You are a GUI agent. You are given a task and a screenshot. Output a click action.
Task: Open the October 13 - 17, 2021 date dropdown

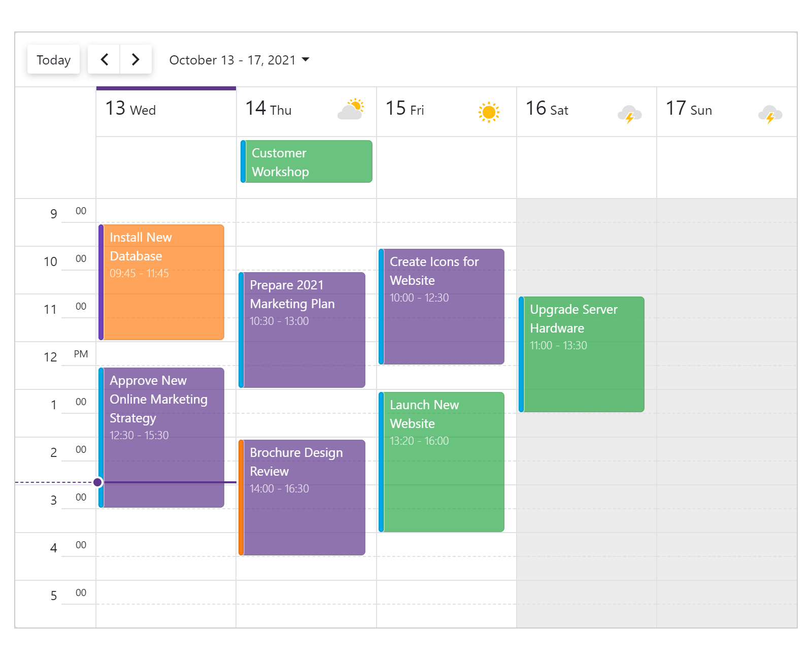pyautogui.click(x=239, y=60)
